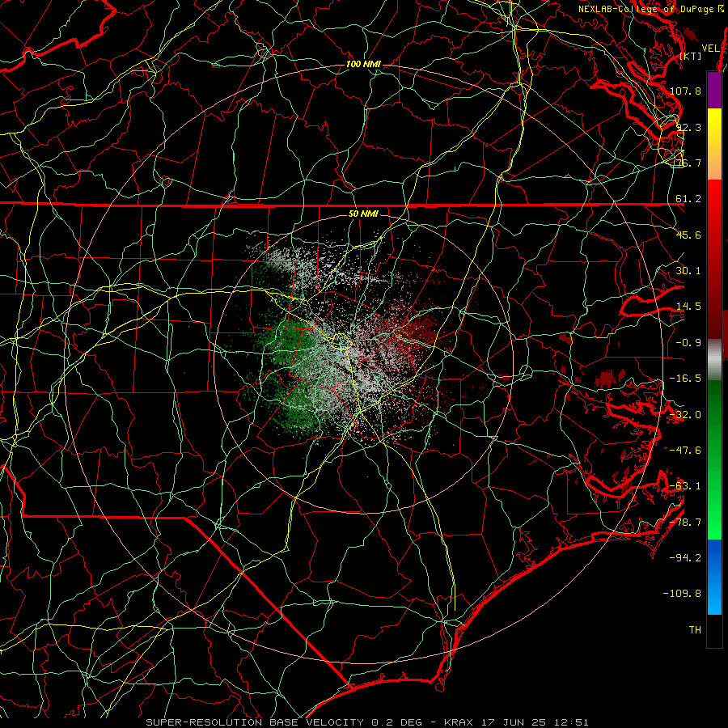The width and height of the screenshot is (728, 728).
Task: Click the purple segment of velocity color bar
Action: point(714,91)
